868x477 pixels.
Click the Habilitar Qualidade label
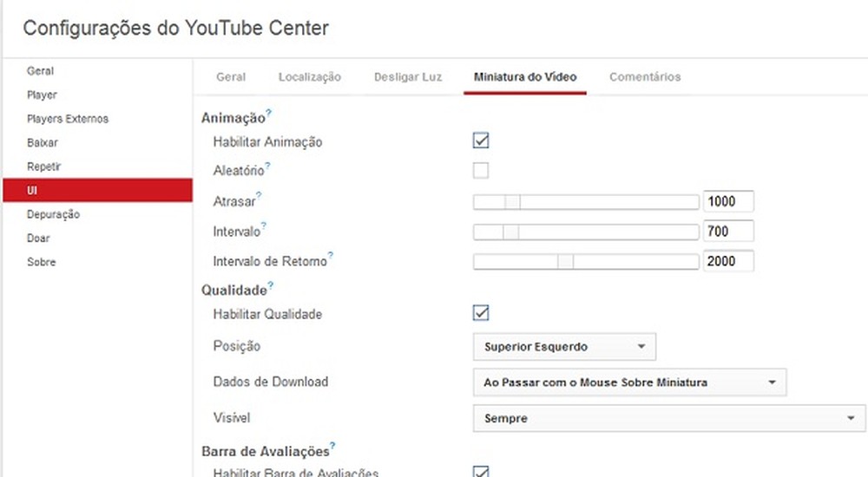[x=267, y=314]
